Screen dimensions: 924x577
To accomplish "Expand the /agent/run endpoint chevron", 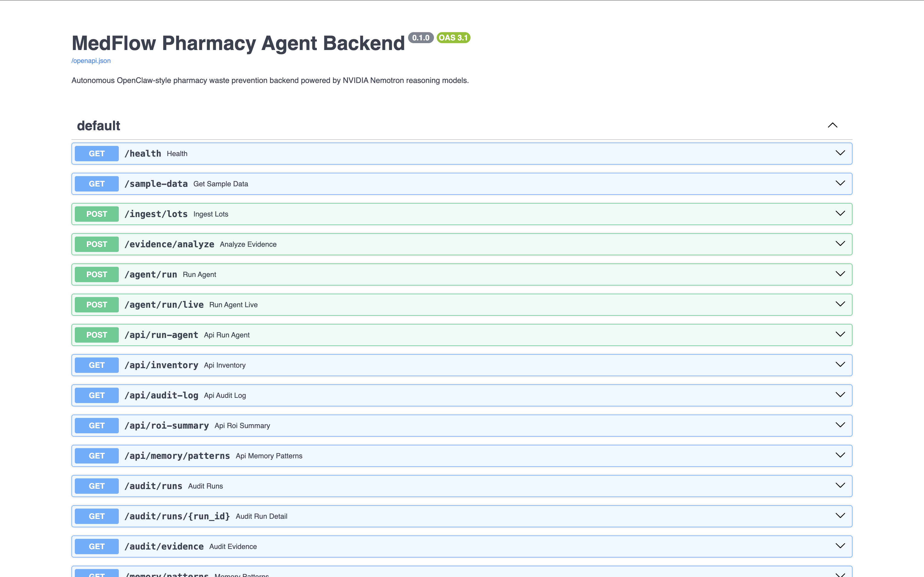I will point(840,274).
